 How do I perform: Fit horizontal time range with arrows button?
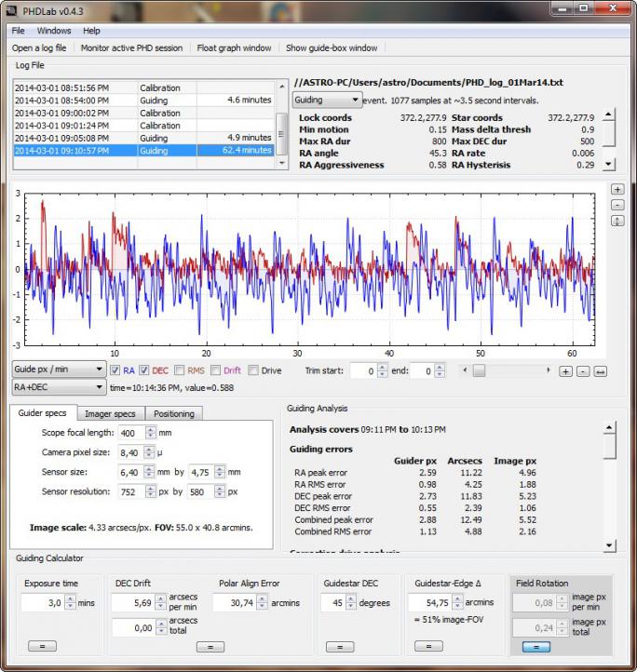point(600,371)
